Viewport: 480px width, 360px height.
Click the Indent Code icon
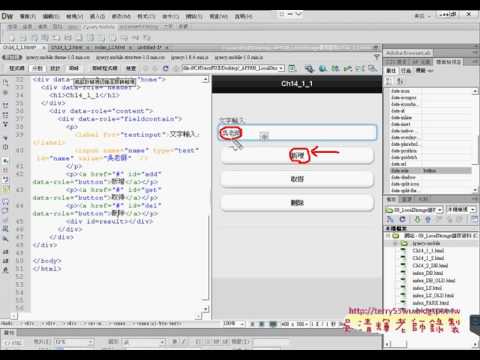click(5, 252)
